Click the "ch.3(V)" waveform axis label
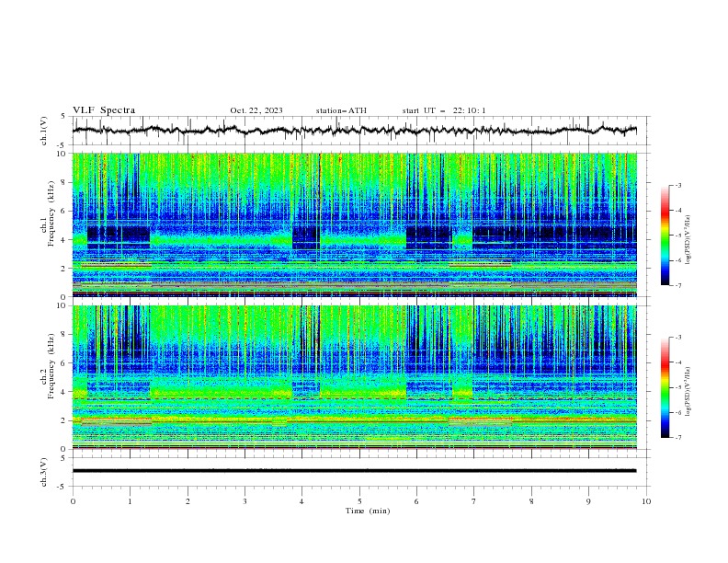Viewport: 728px width, 563px height. point(44,472)
